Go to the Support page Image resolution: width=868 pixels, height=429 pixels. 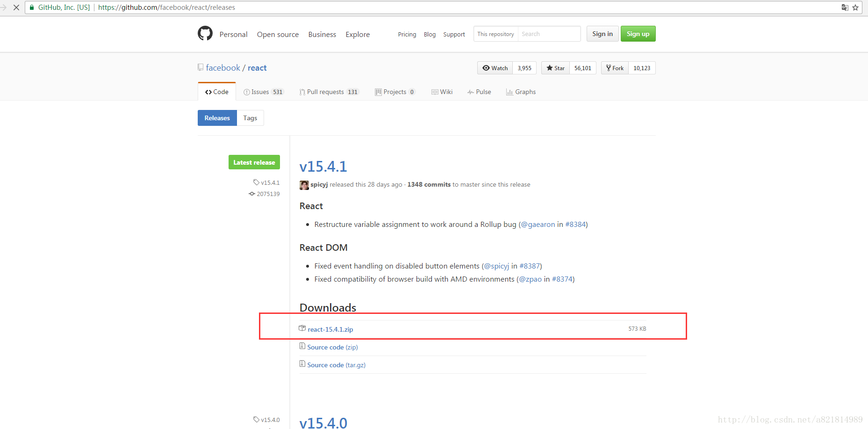click(454, 34)
